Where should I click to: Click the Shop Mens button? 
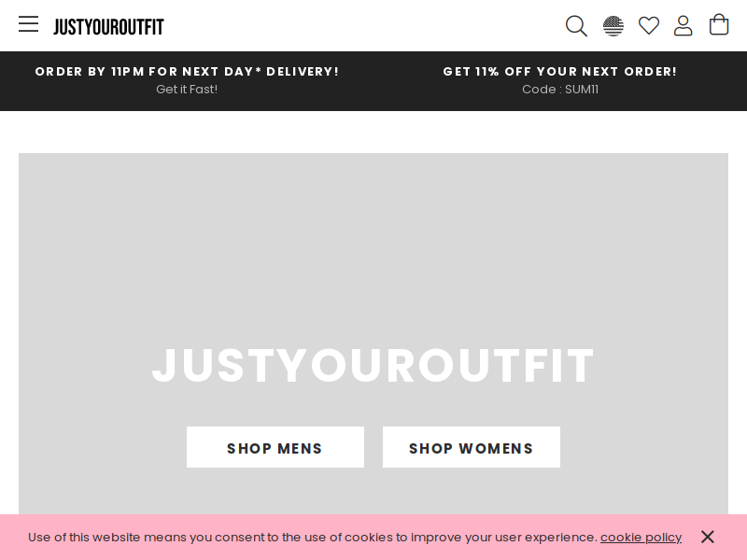click(x=275, y=447)
